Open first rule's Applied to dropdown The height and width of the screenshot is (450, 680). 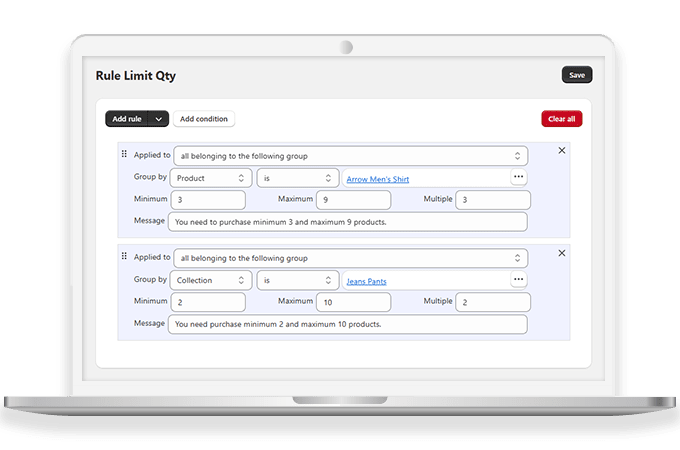click(350, 156)
